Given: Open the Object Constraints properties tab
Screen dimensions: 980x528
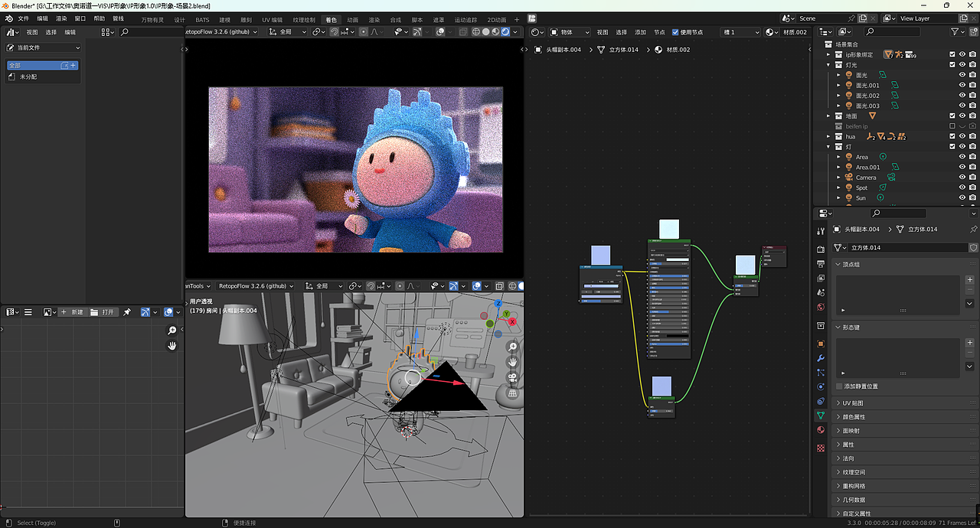Looking at the screenshot, I should click(x=821, y=402).
